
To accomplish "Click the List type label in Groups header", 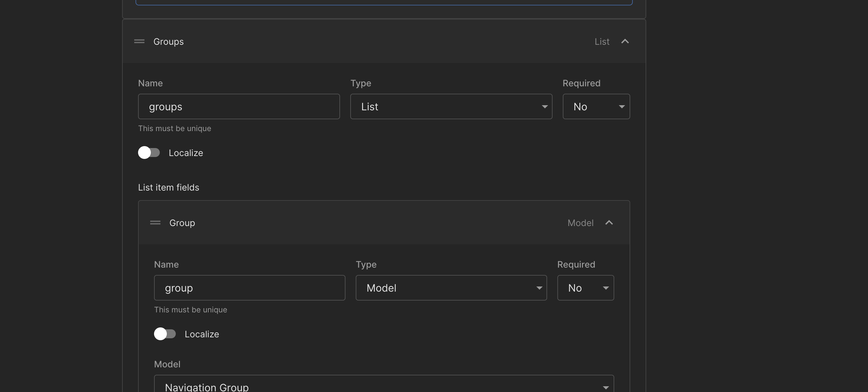I will (601, 42).
